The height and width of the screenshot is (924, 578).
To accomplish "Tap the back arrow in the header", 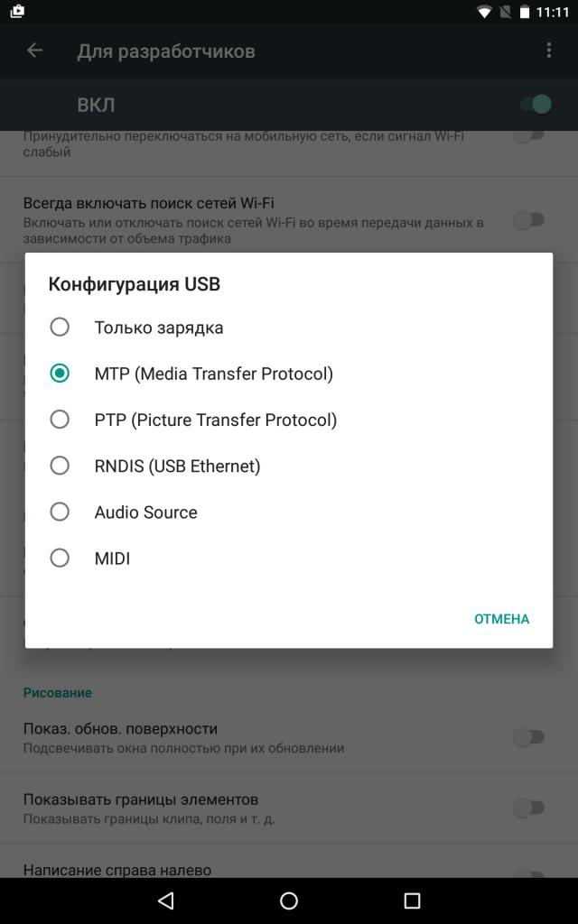I will tap(35, 51).
